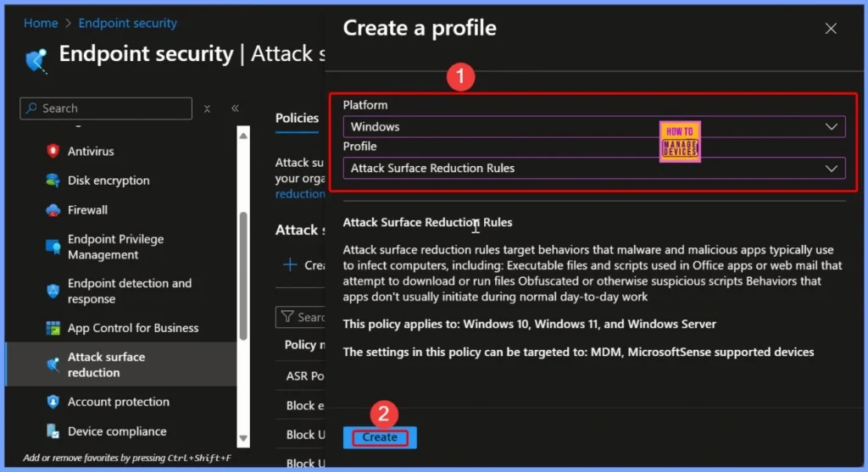Click the Account protection shield icon
Screen dimensions: 868x472
tap(53, 403)
